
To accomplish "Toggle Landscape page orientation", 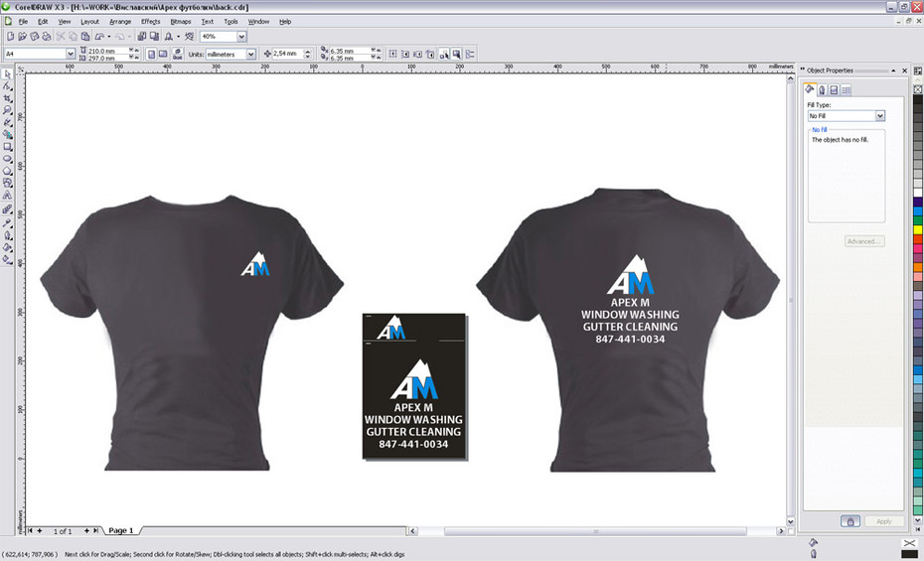I will [x=163, y=55].
